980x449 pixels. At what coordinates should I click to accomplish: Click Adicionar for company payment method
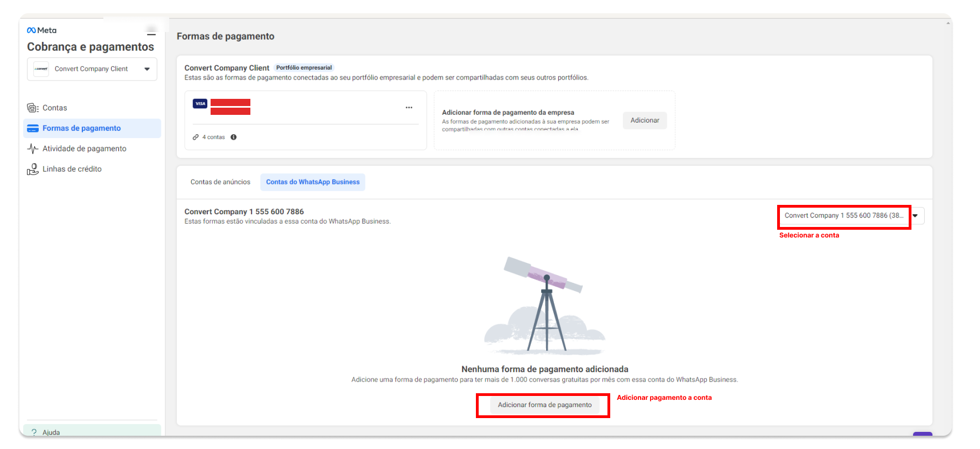[644, 120]
